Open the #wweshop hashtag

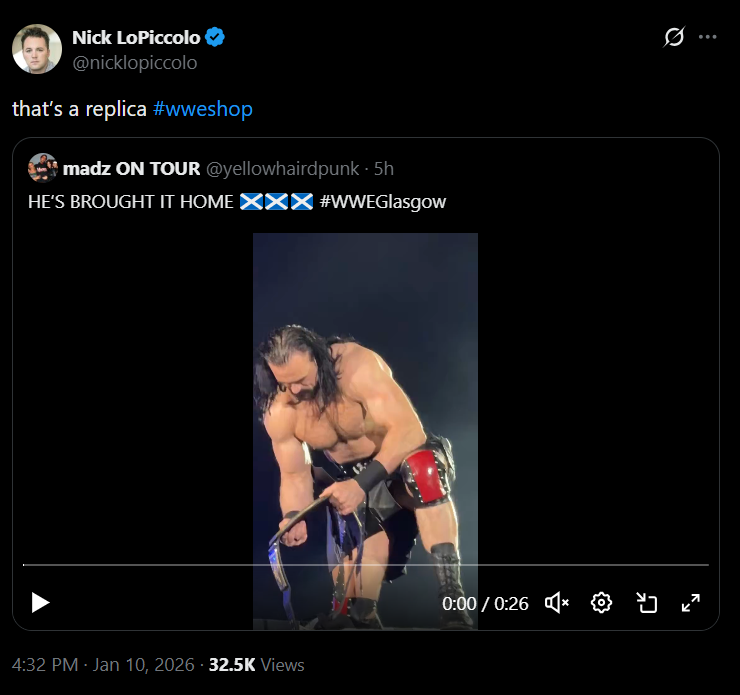click(x=203, y=108)
